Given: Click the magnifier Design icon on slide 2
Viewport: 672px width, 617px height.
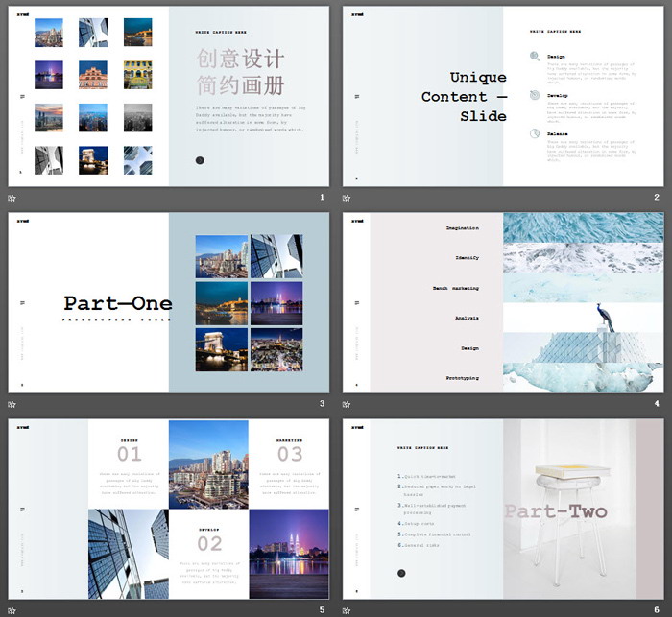Looking at the screenshot, I should [x=535, y=56].
